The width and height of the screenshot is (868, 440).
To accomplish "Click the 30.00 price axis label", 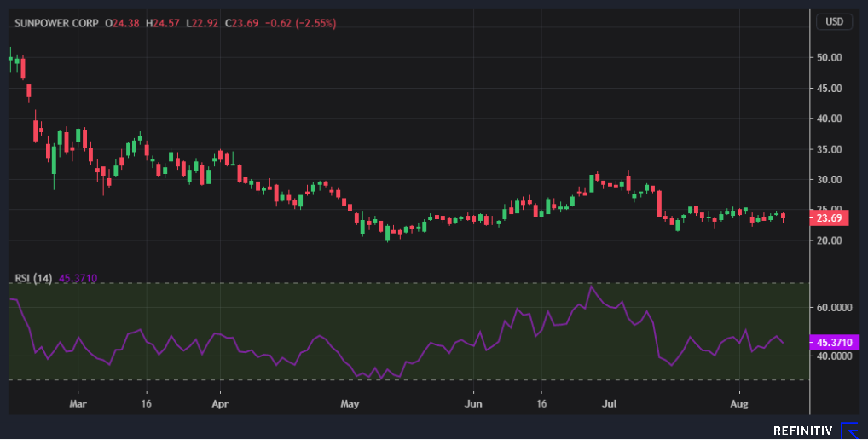I will point(830,180).
